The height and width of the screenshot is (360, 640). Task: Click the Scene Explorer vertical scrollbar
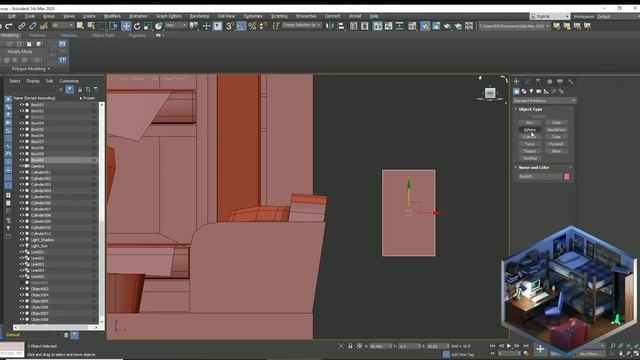coord(102,213)
